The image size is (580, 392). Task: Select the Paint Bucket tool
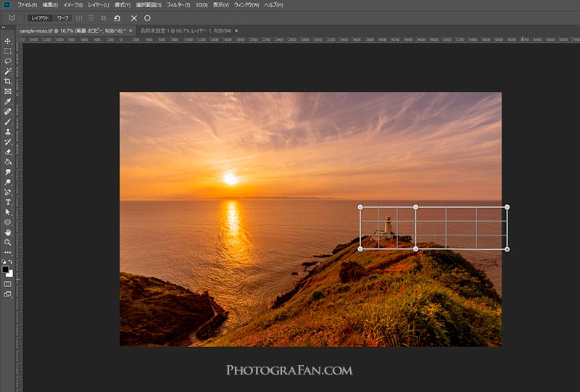7,162
